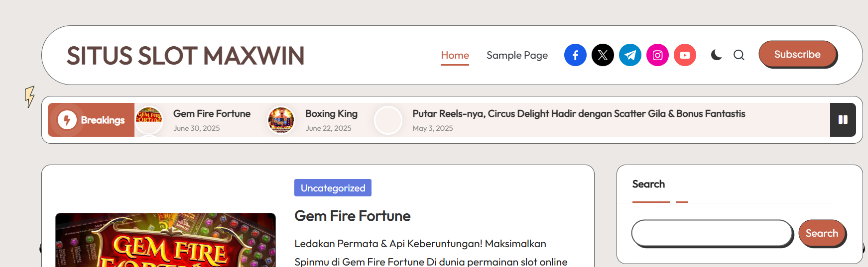This screenshot has height=267, width=868.
Task: Open the SITUS SLOT MAXWIN site title
Action: point(185,56)
